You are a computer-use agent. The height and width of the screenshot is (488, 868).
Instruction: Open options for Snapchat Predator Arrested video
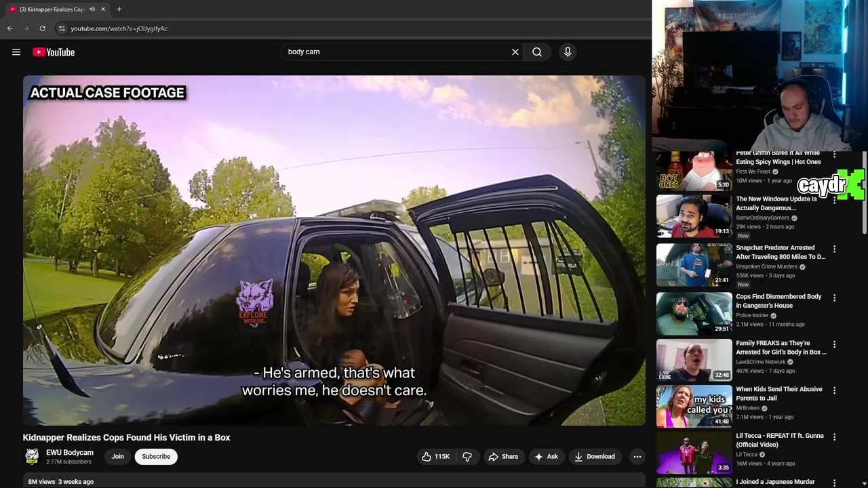click(834, 249)
